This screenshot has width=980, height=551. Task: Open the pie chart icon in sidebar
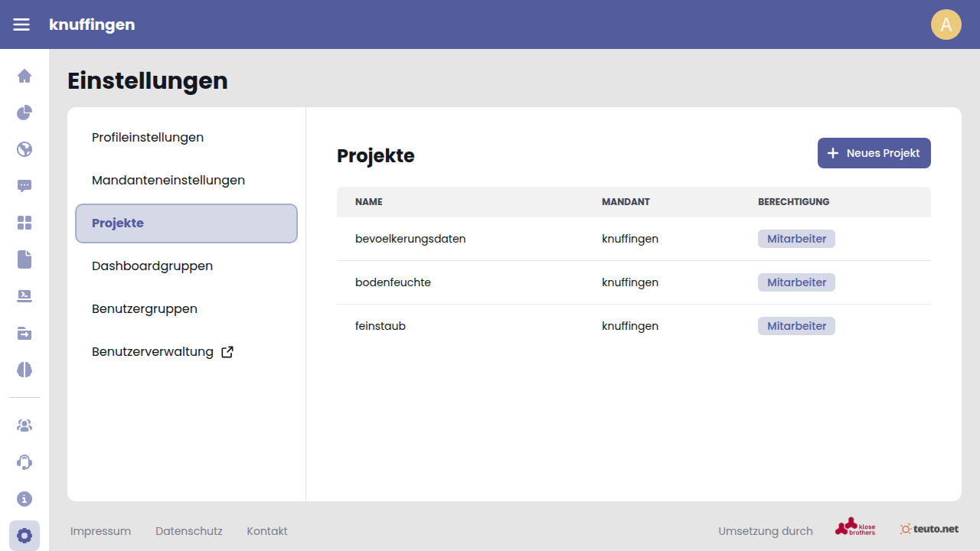coord(24,112)
